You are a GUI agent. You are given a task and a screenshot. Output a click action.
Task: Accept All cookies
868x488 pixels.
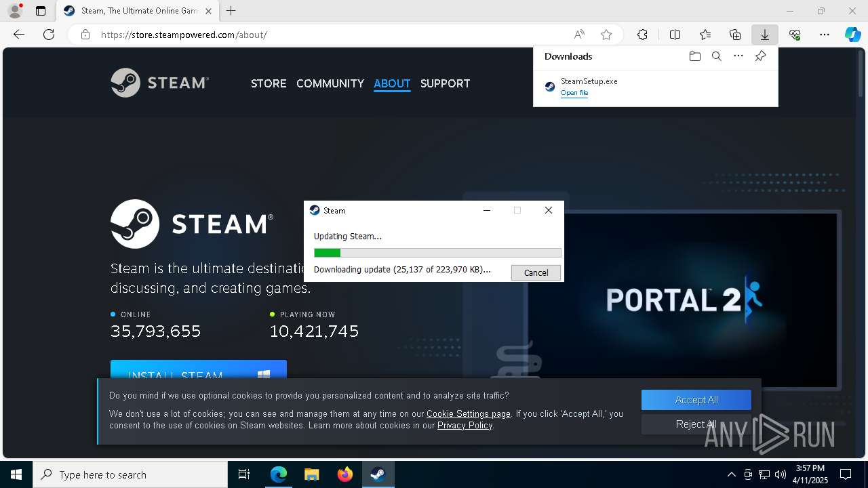[696, 400]
